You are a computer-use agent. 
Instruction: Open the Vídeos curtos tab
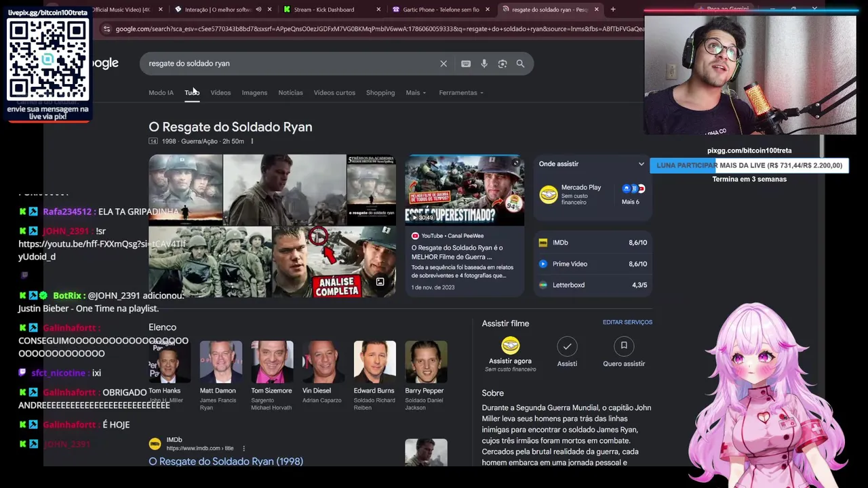[x=334, y=93]
